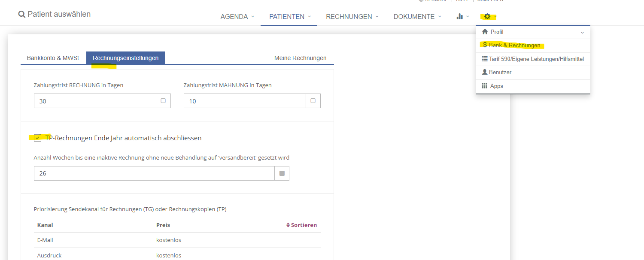The height and width of the screenshot is (260, 644).
Task: Expand the Profil submenu chevron
Action: pyautogui.click(x=583, y=33)
